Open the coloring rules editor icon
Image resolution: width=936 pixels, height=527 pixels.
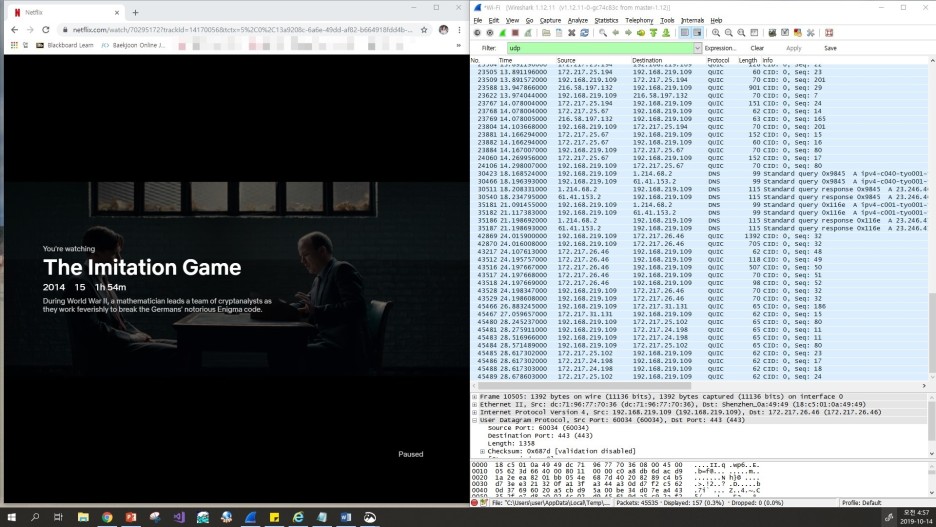(798, 33)
